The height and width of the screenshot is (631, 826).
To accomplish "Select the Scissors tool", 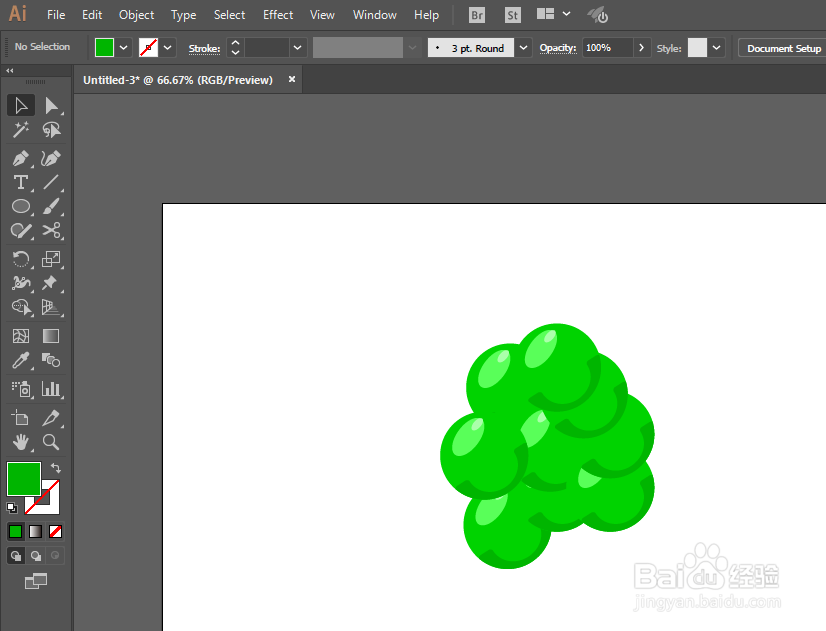I will [x=51, y=231].
